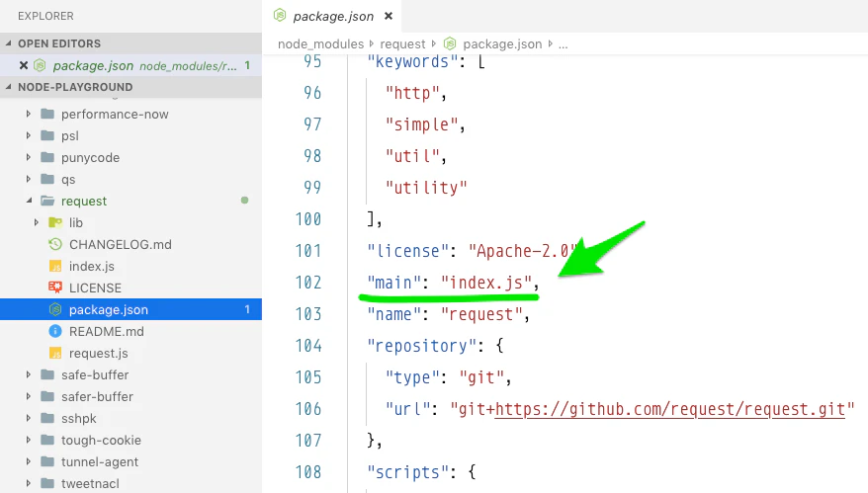Click the README.md info icon
The width and height of the screenshot is (868, 493).
[x=55, y=331]
